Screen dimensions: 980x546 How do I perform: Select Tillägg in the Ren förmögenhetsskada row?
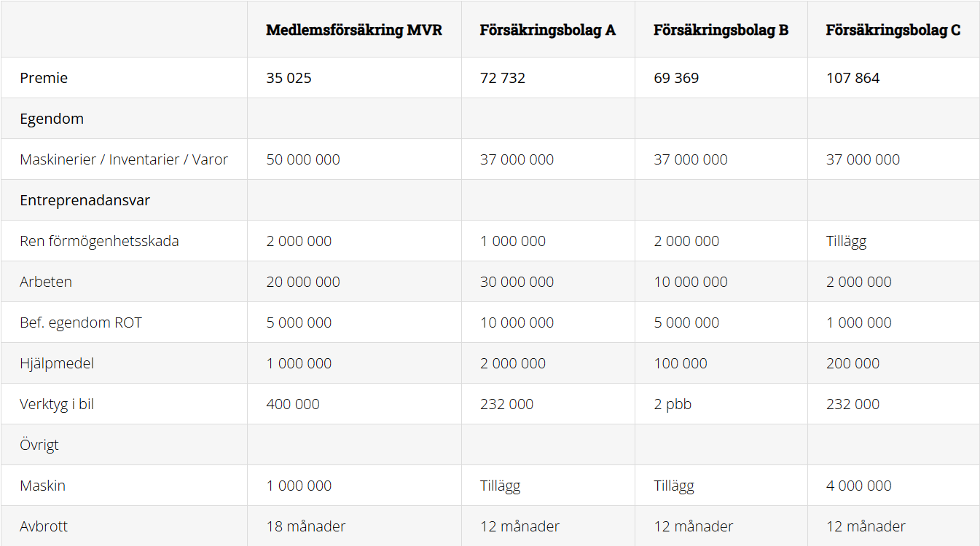point(846,241)
